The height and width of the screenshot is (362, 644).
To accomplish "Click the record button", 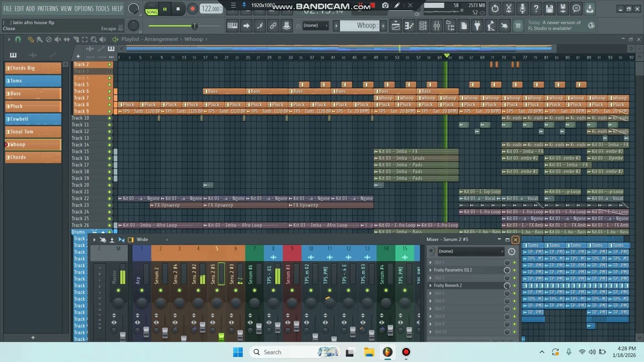I will coord(192,9).
